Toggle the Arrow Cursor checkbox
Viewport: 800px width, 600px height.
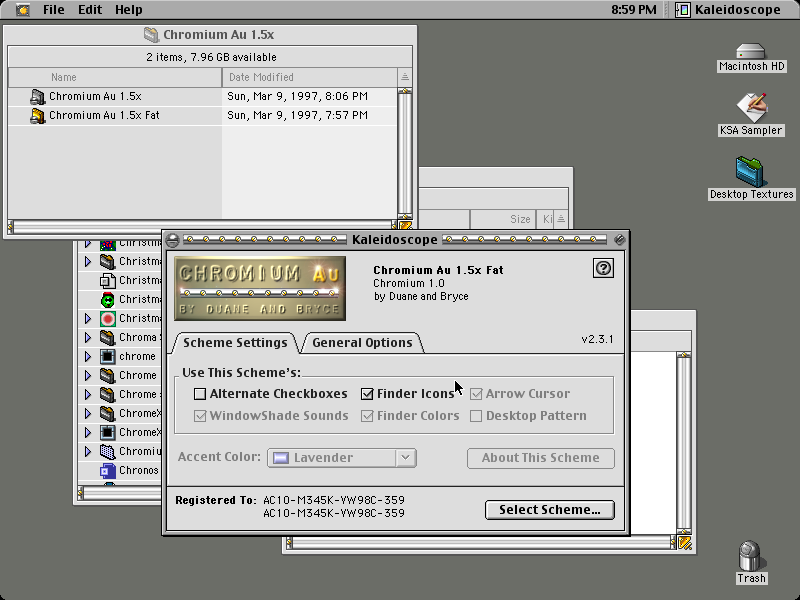(476, 394)
